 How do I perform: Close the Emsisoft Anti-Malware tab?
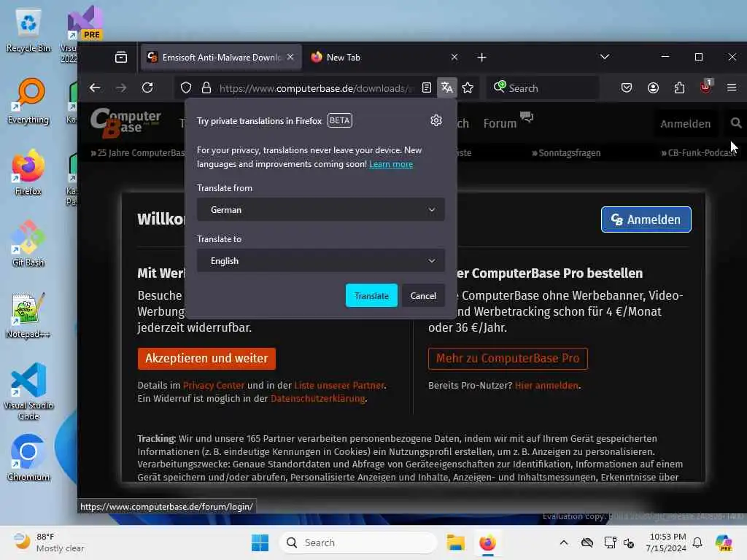290,57
